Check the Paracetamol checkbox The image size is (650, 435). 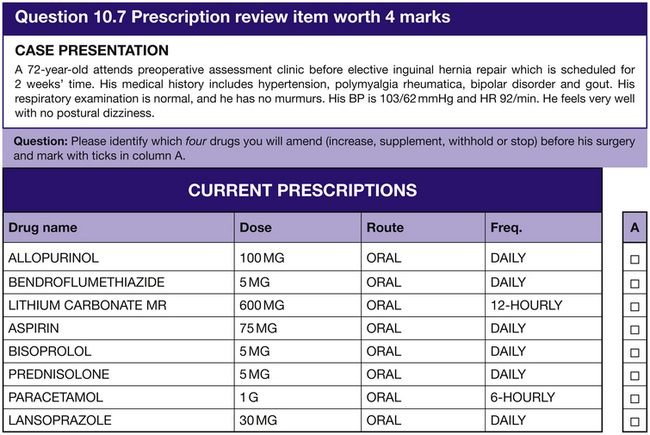[x=635, y=398]
